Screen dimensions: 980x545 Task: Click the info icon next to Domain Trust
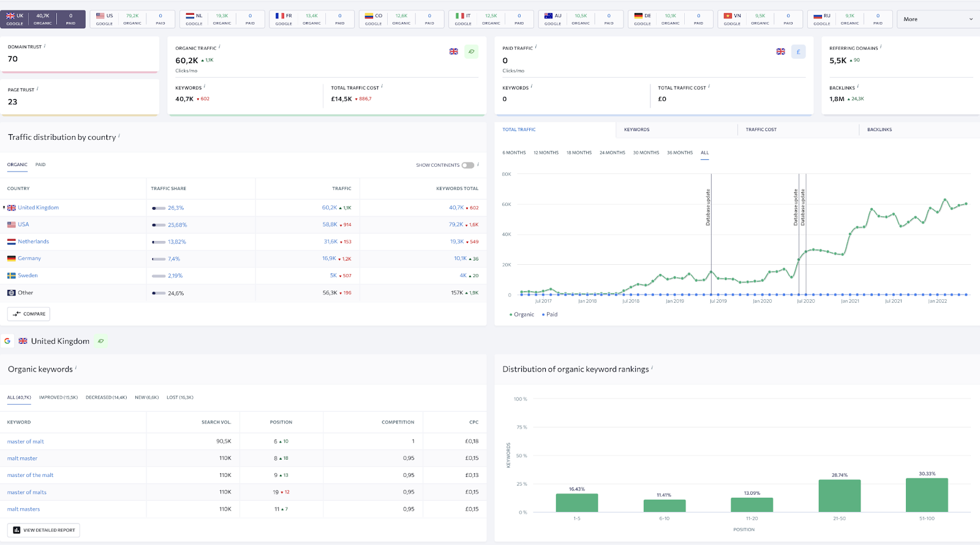(45, 46)
